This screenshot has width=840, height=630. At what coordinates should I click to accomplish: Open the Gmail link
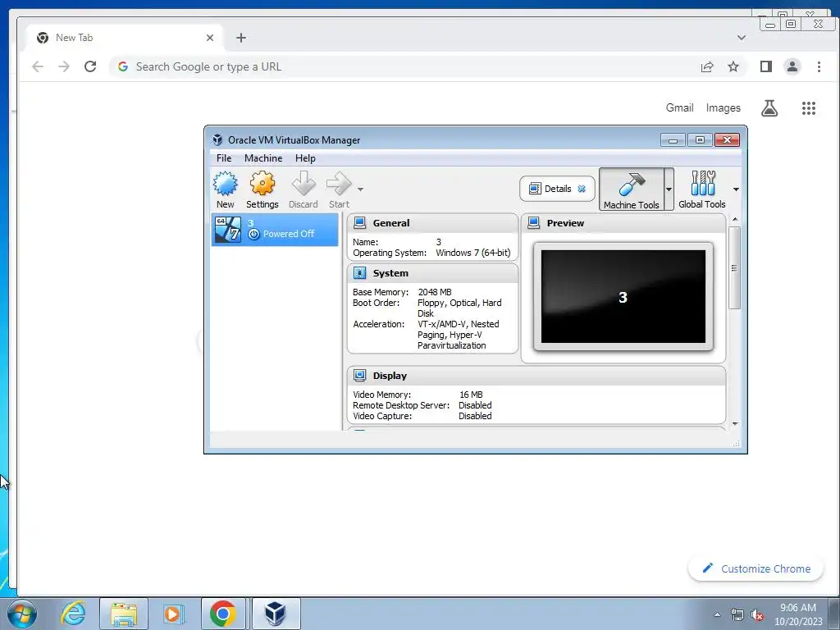(679, 107)
